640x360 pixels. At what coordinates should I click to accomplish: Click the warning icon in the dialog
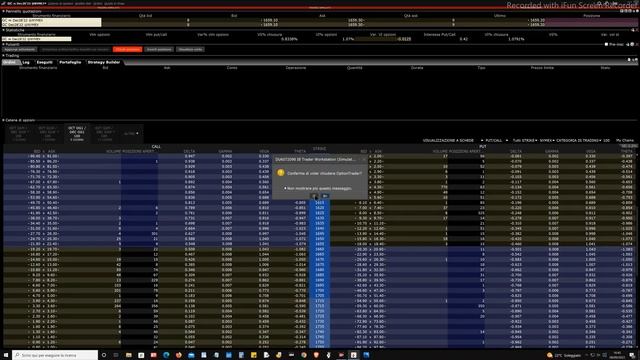click(x=280, y=173)
